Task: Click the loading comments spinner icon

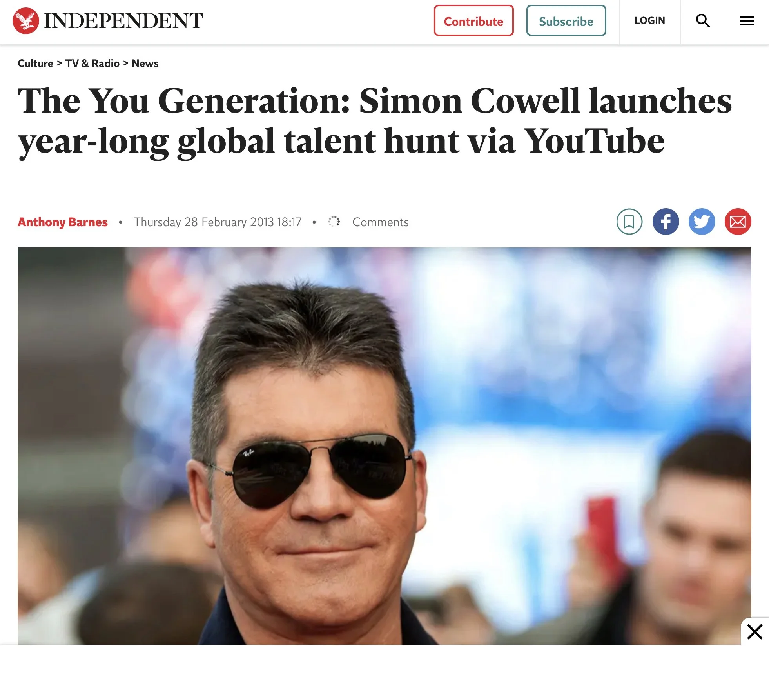Action: click(x=334, y=222)
